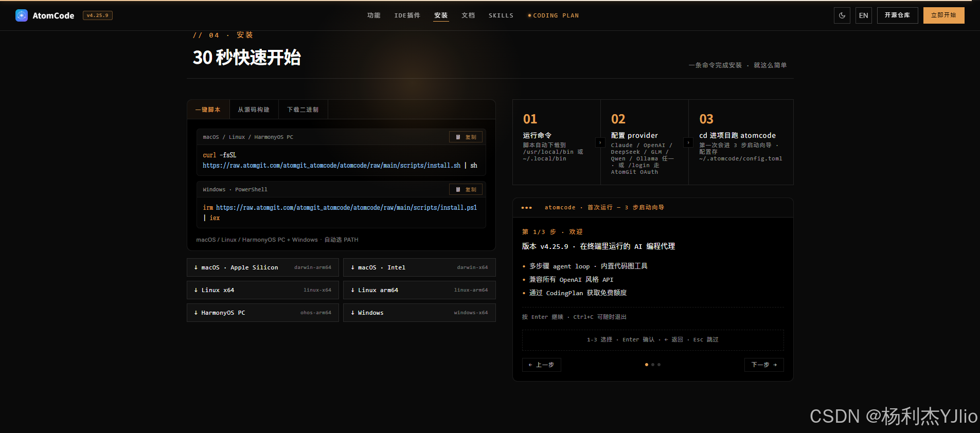Viewport: 980px width, 433px height.
Task: Click step 03 cd 进项目跑 atomcode card
Action: [x=741, y=142]
